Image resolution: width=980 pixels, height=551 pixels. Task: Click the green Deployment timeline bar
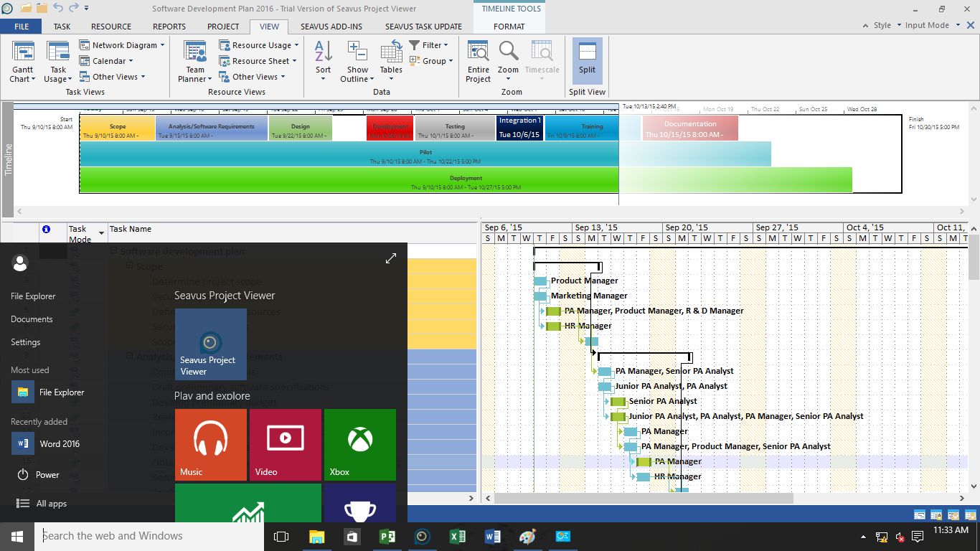tap(349, 180)
